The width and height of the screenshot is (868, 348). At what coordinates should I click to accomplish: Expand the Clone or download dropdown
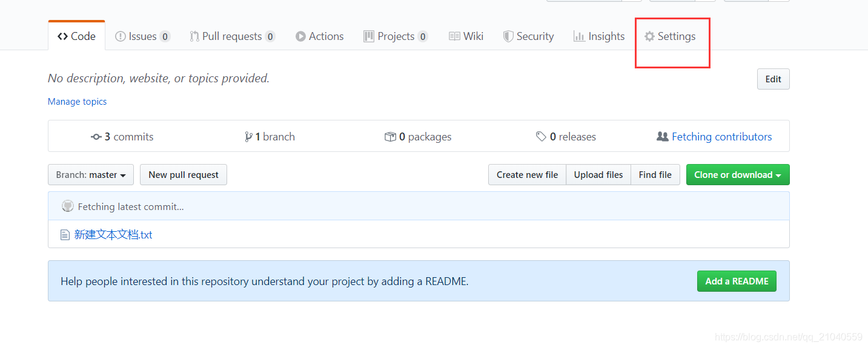[x=738, y=175]
